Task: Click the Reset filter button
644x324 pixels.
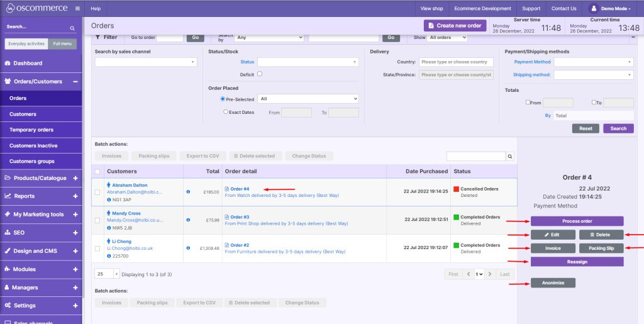Action: [x=586, y=128]
